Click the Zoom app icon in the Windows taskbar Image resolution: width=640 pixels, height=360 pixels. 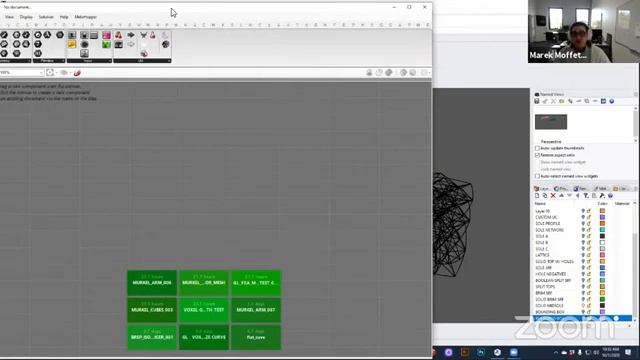(513, 352)
